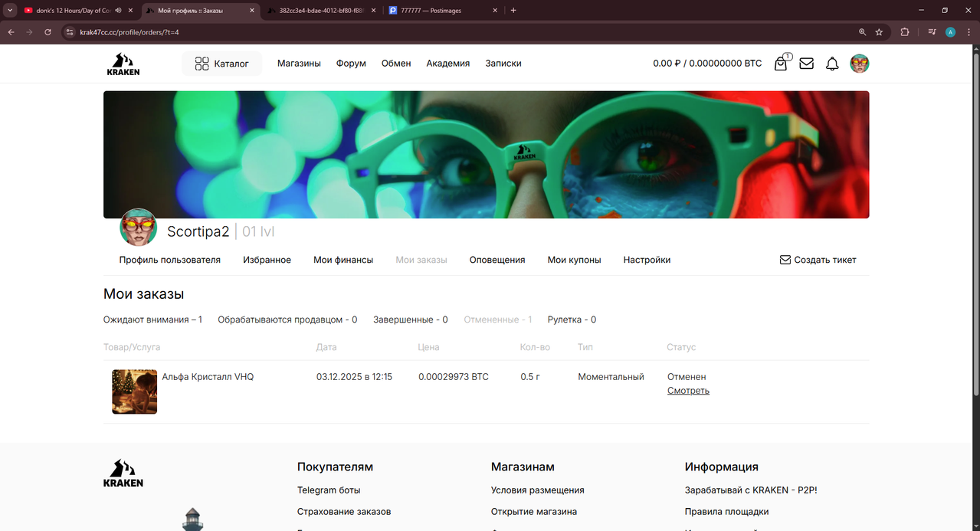
Task: Click the price 0.00029973 BTC
Action: [454, 377]
